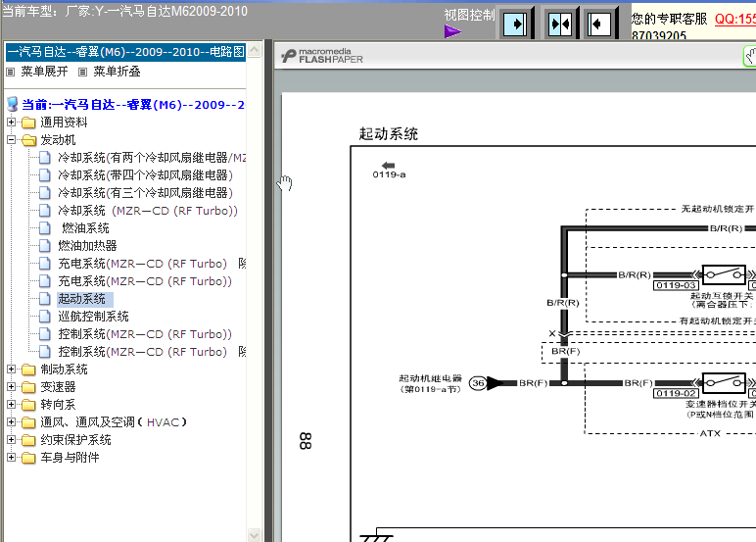Image resolution: width=756 pixels, height=542 pixels.
Task: Click the view control collapse-left icon
Action: (600, 24)
